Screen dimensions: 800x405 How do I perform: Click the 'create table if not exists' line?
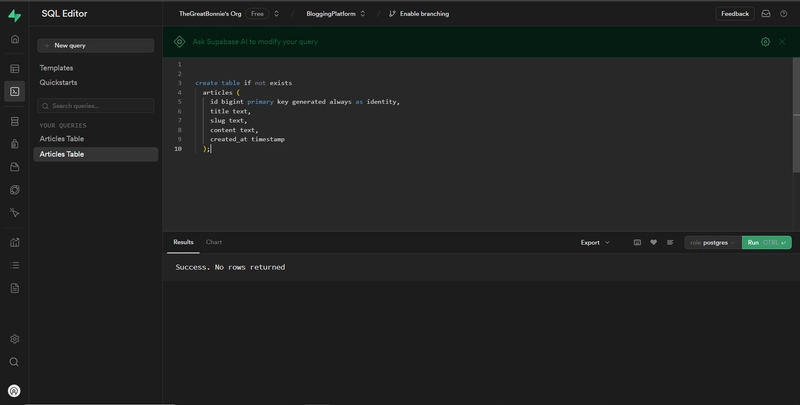click(x=243, y=83)
